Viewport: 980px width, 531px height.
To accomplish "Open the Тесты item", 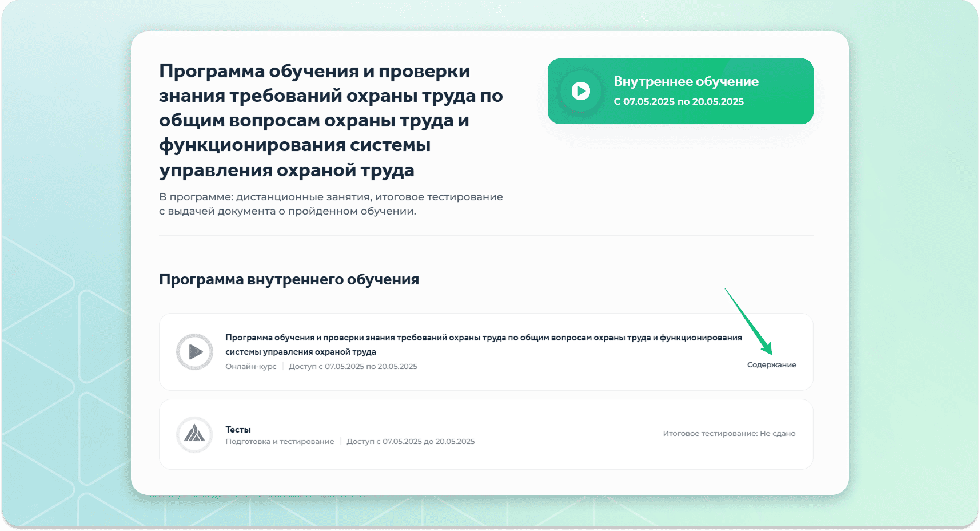I will 238,430.
